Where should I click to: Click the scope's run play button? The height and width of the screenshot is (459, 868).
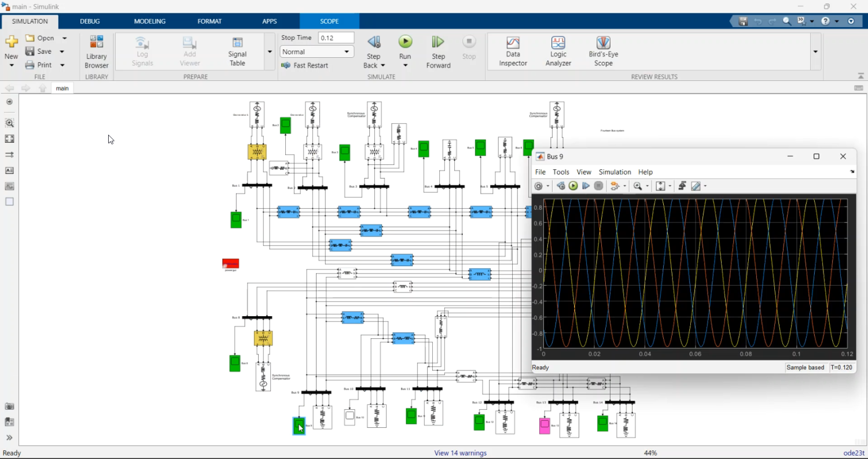(573, 186)
